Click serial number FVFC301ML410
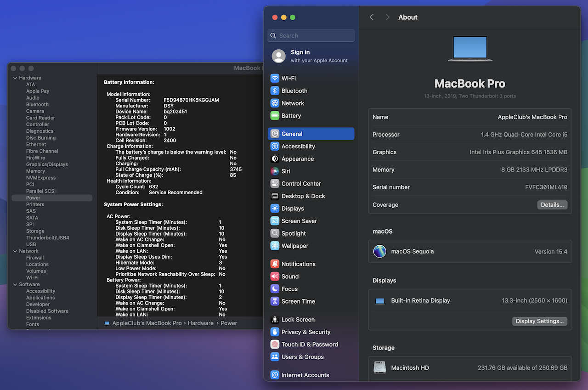 pyautogui.click(x=546, y=187)
